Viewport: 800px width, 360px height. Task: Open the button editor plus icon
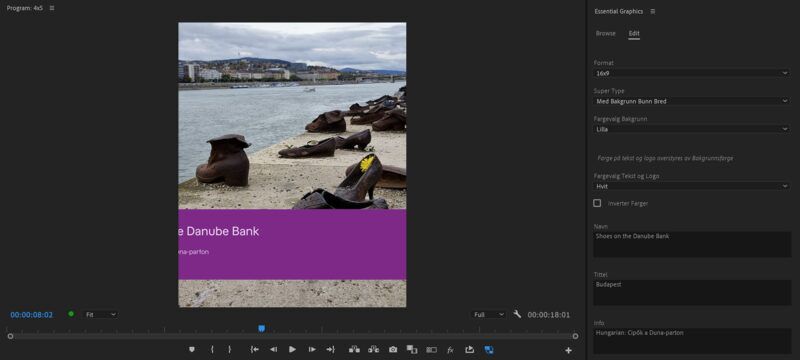(568, 350)
